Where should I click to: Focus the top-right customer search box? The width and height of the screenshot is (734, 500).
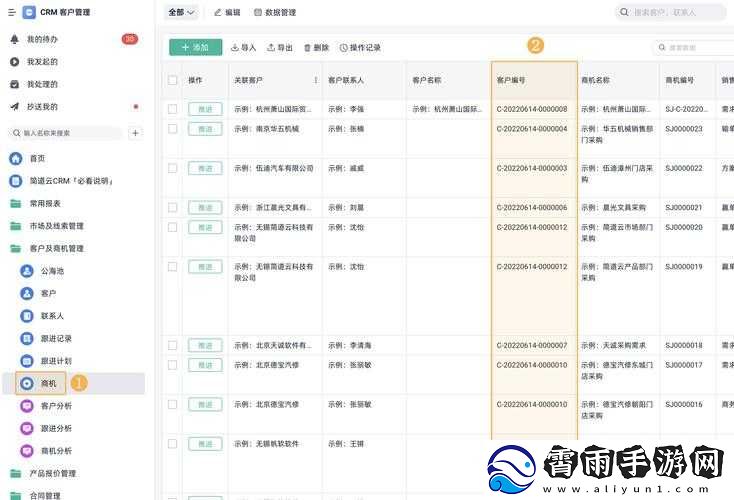pos(670,12)
